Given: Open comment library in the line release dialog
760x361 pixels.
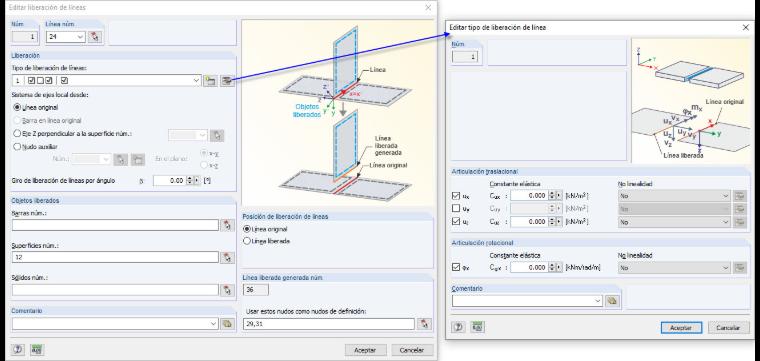Looking at the screenshot, I should tap(227, 324).
